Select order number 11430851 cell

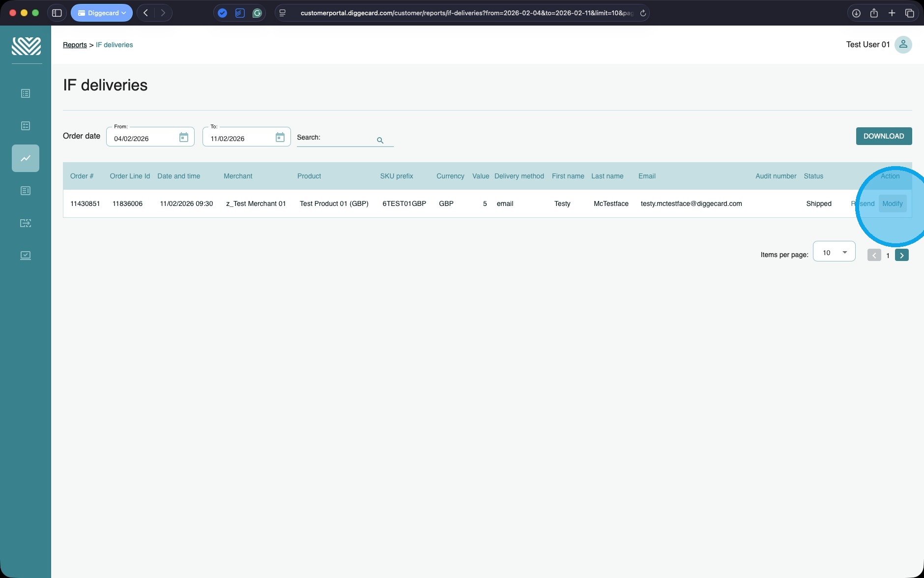[85, 203]
